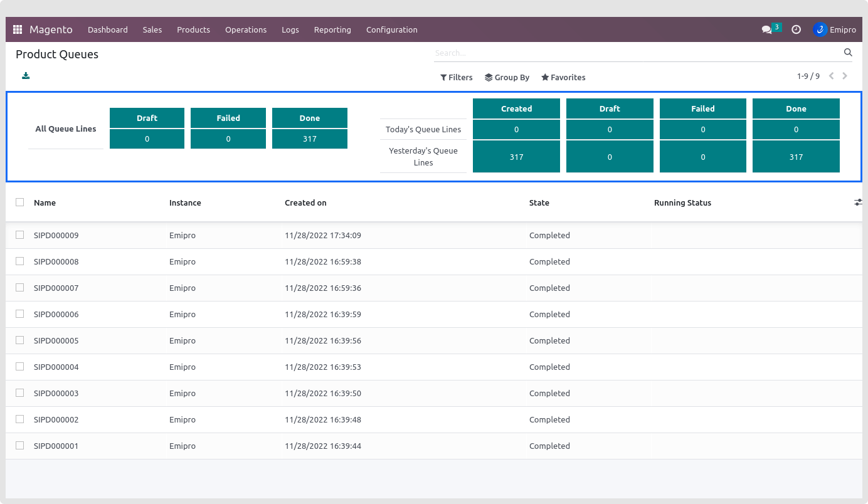
Task: Tick the select-all header checkbox
Action: click(x=20, y=202)
